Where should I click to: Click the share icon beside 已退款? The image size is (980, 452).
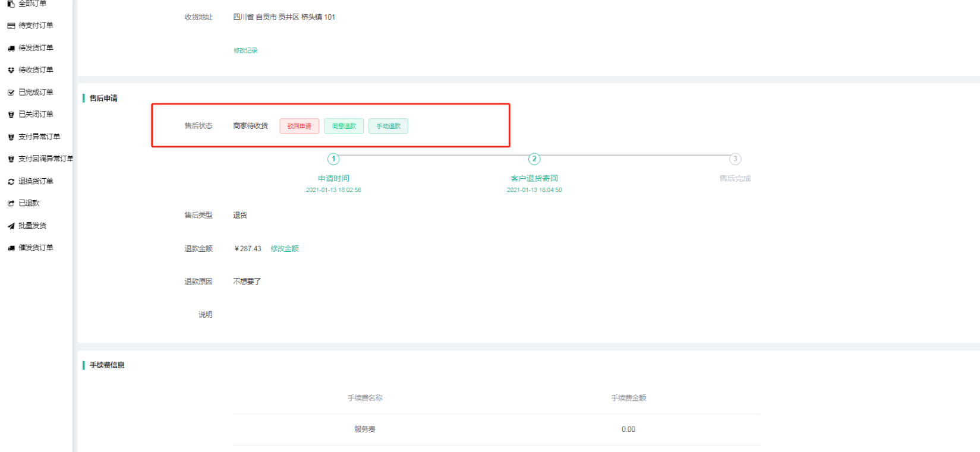click(11, 204)
